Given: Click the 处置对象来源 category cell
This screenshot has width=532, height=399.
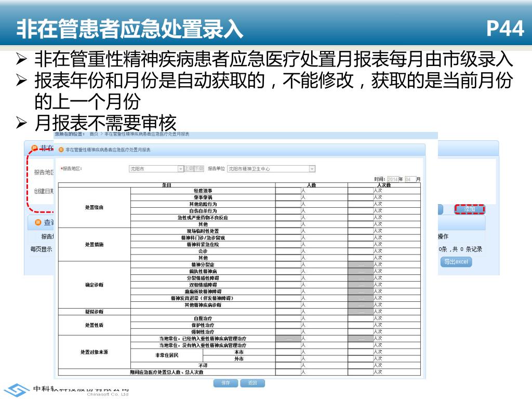Looking at the screenshot, I should (x=95, y=352).
